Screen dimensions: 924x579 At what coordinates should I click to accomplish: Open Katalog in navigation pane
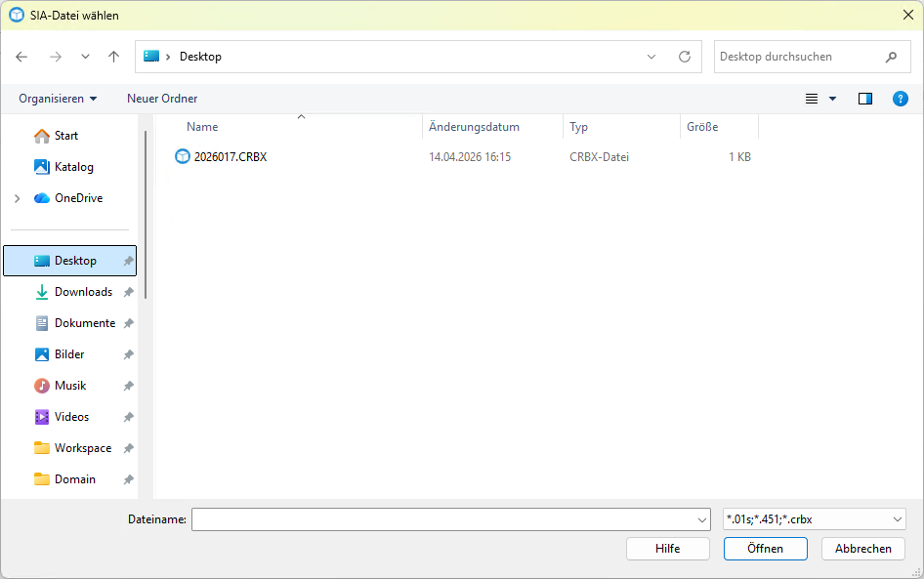[x=73, y=167]
